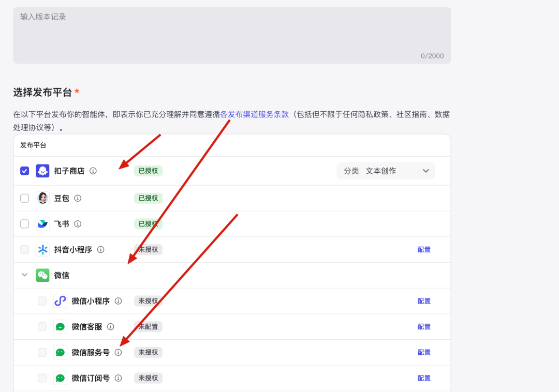
Task: Click 配置 for 微信客服
Action: click(x=424, y=326)
